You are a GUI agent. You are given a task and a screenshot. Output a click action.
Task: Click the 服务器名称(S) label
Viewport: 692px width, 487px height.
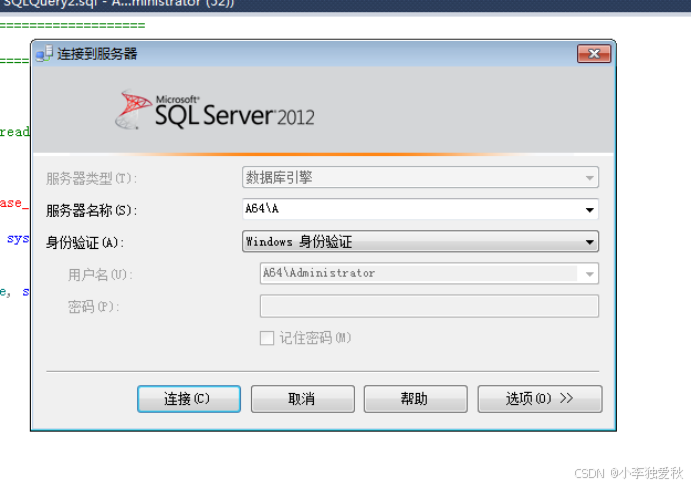(91, 210)
